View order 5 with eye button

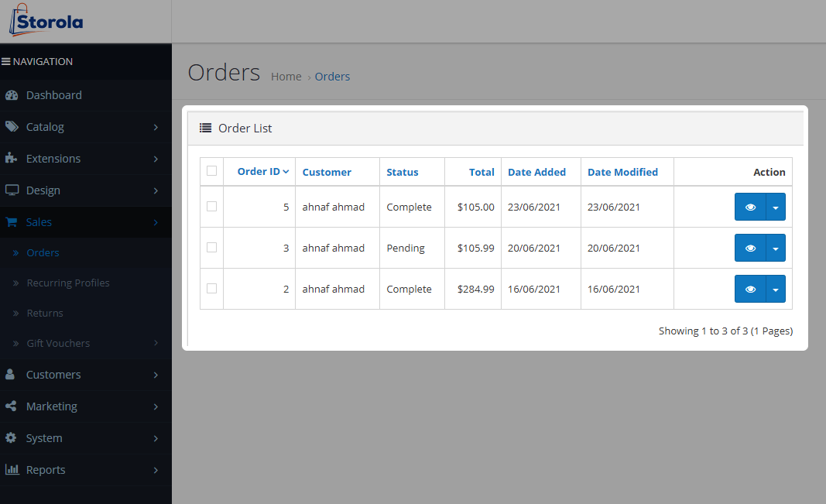coord(749,207)
